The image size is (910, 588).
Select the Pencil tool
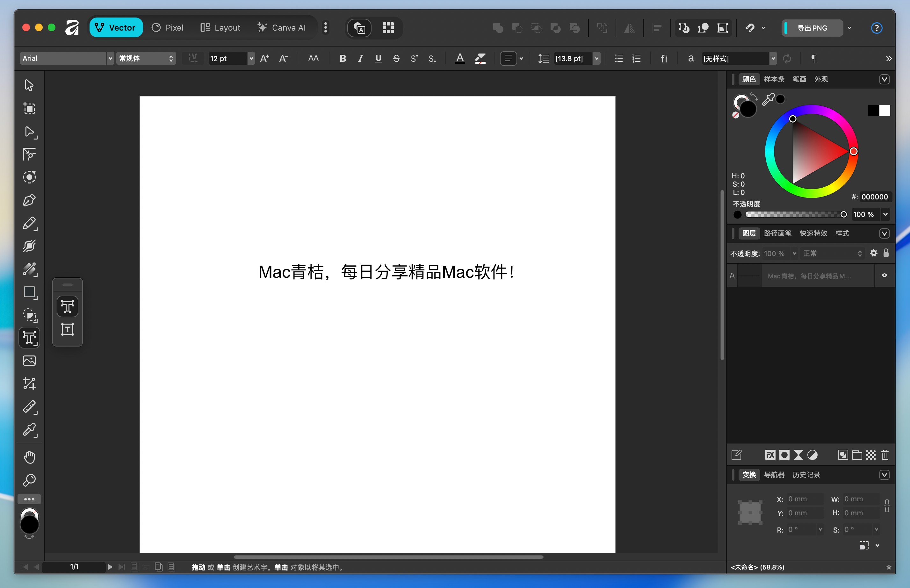(x=29, y=223)
